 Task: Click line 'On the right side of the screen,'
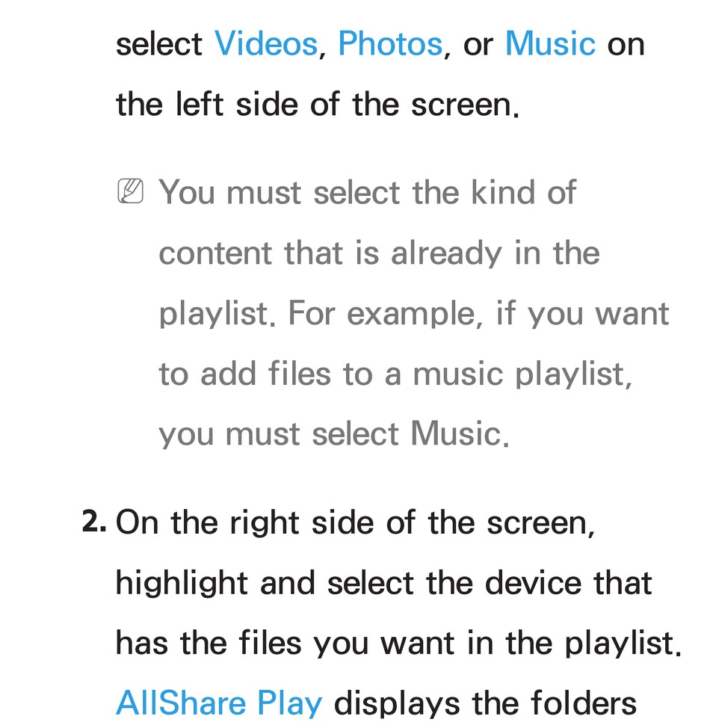coord(355,522)
